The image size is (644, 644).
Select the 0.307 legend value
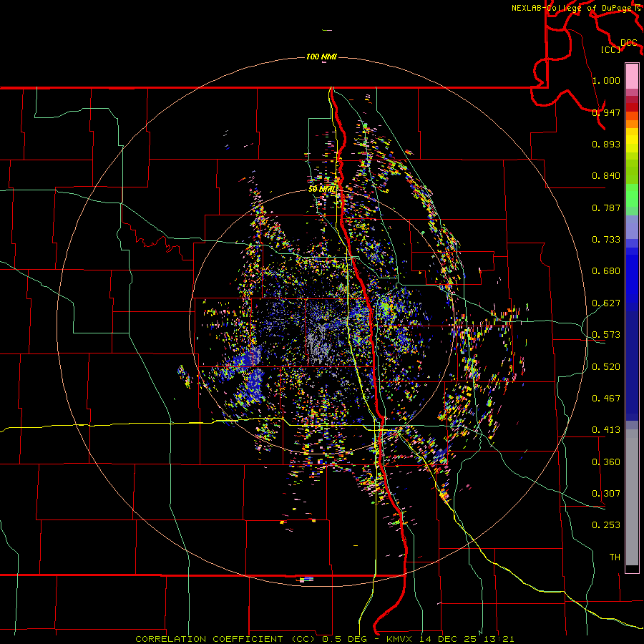point(606,494)
